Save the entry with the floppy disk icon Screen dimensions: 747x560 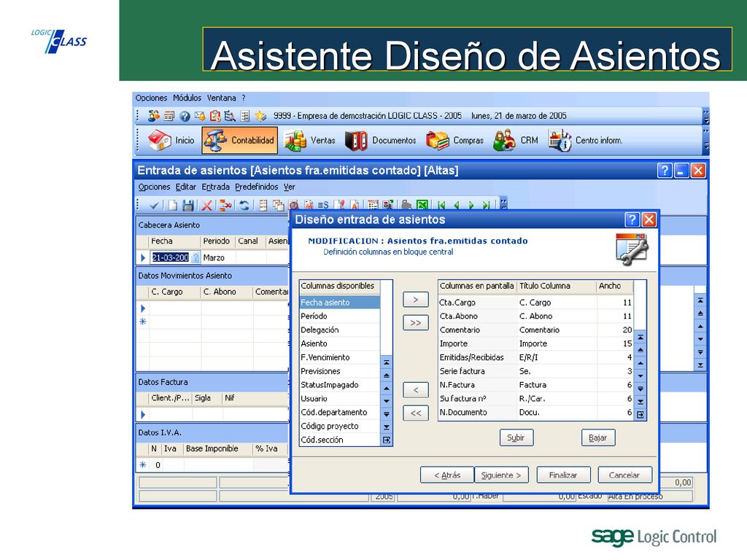pyautogui.click(x=188, y=205)
